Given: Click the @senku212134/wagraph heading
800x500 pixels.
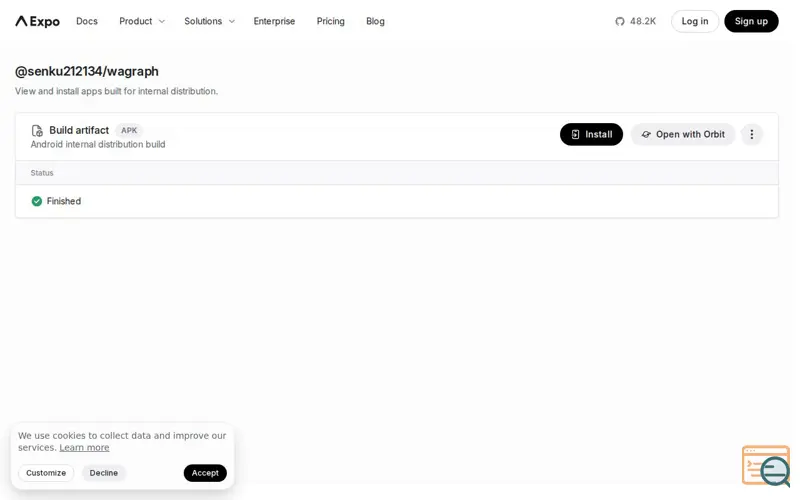Looking at the screenshot, I should [87, 71].
